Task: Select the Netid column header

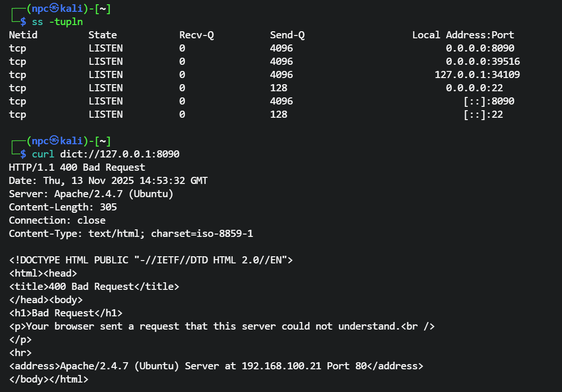Action: point(23,35)
